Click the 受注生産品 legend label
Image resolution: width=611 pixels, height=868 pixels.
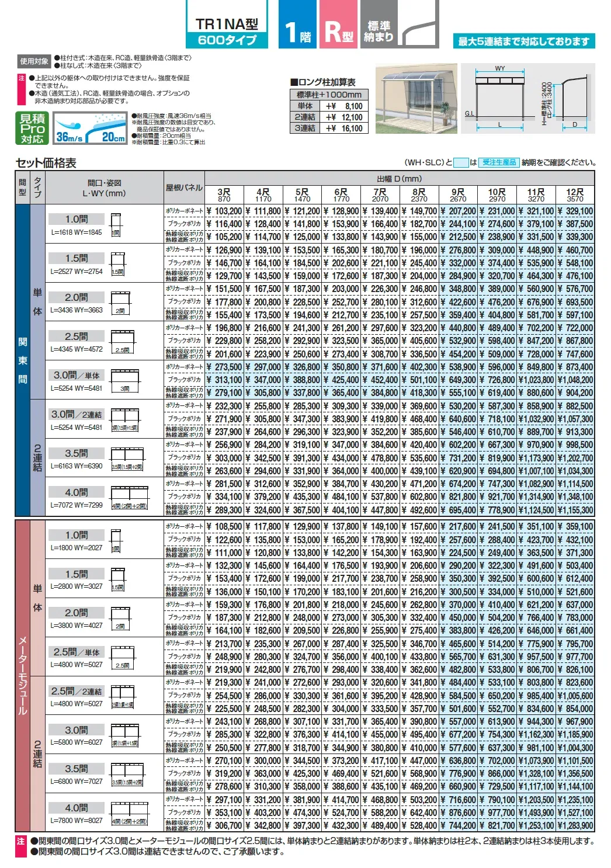point(499,162)
